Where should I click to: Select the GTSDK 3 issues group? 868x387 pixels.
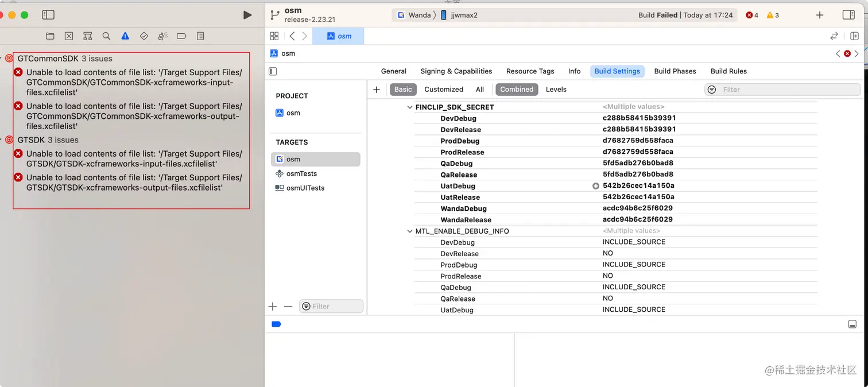point(48,140)
